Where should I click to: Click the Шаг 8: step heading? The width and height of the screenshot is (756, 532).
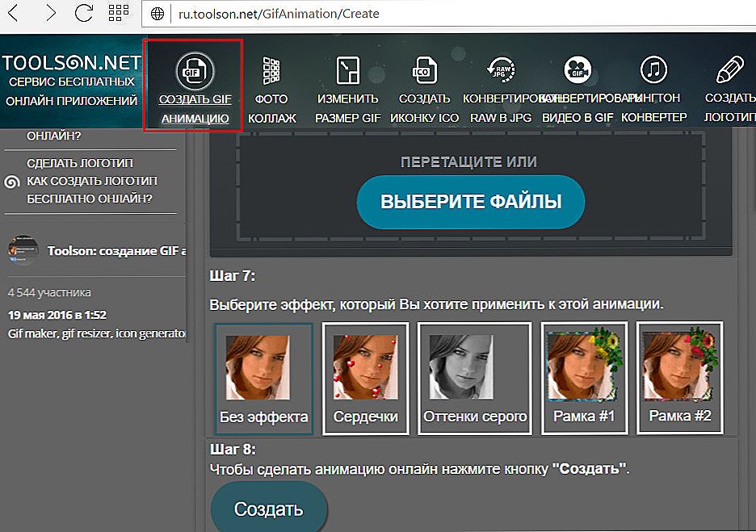tap(233, 449)
